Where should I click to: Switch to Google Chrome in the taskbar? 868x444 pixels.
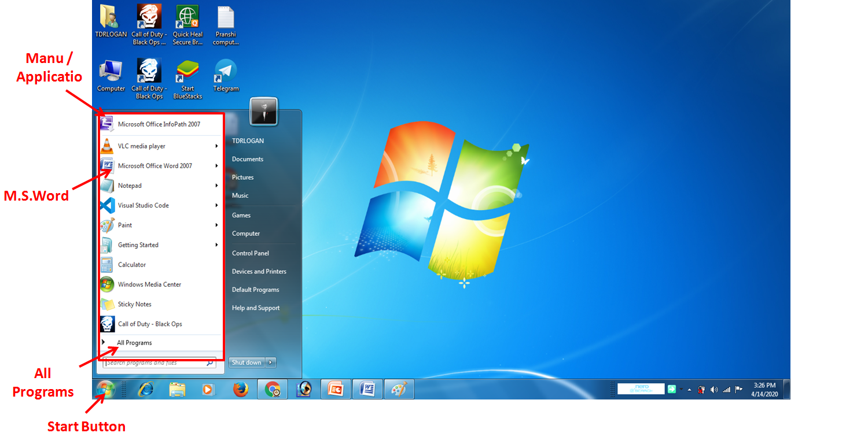click(x=273, y=390)
